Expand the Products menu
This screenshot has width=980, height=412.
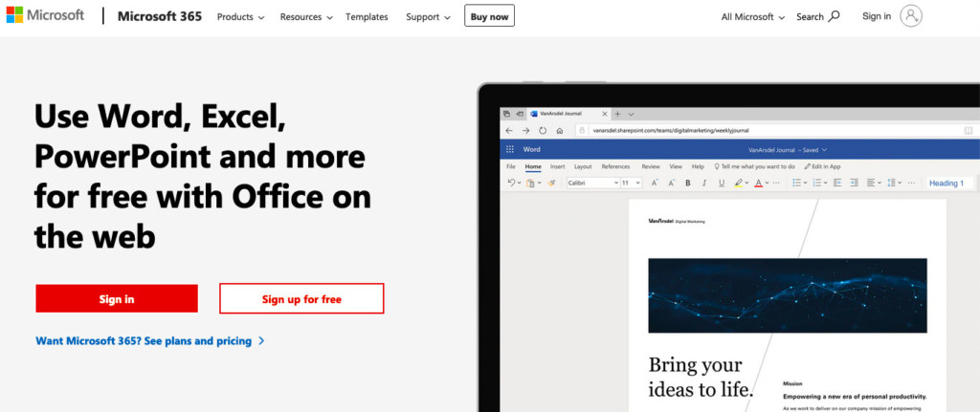pyautogui.click(x=240, y=17)
